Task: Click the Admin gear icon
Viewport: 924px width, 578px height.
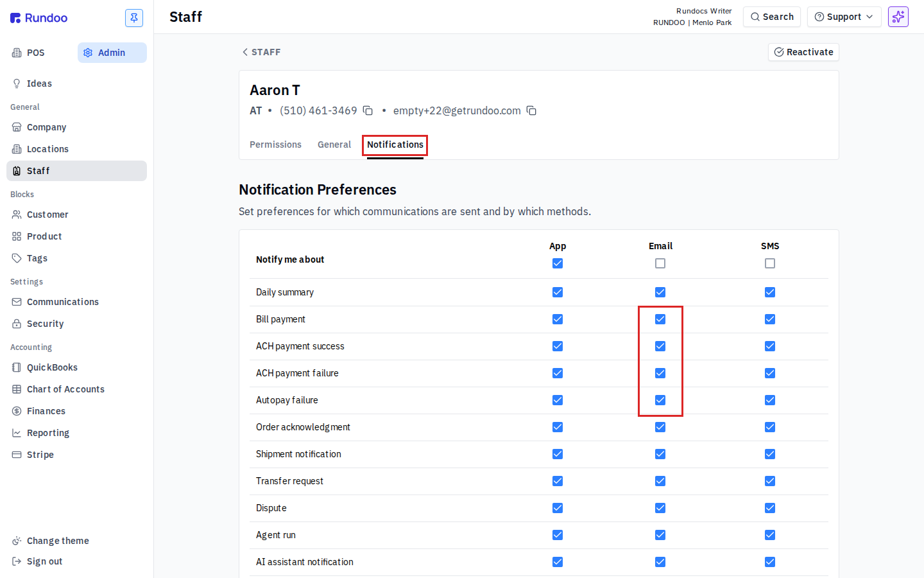Action: (88, 53)
